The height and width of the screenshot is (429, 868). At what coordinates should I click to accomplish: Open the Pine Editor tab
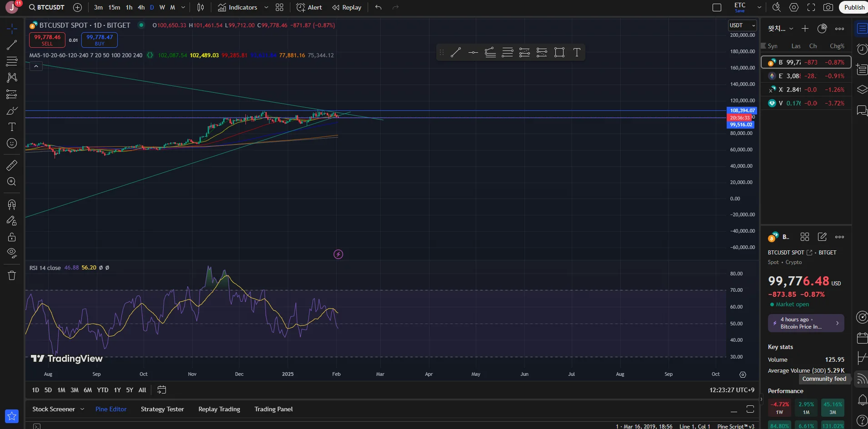coord(111,409)
